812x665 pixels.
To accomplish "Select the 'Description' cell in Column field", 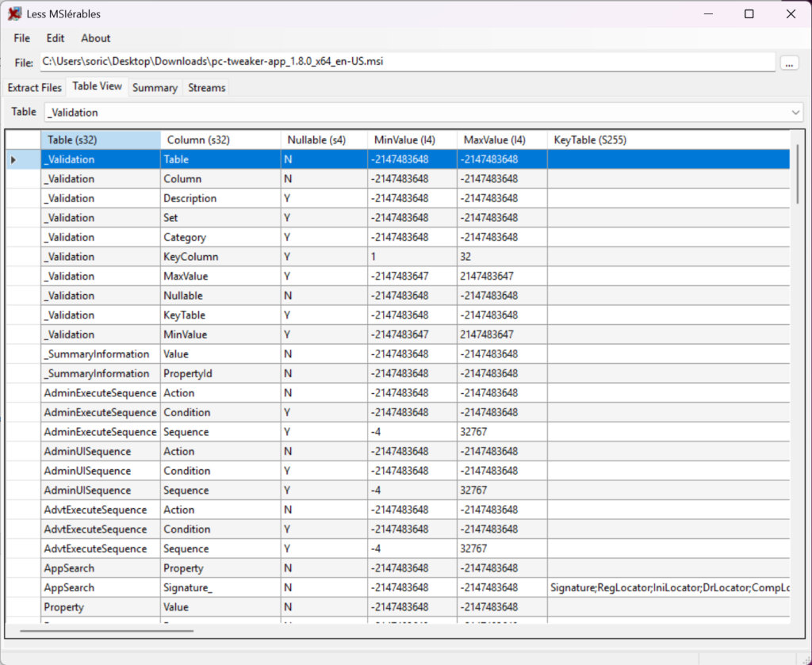I will click(x=220, y=198).
